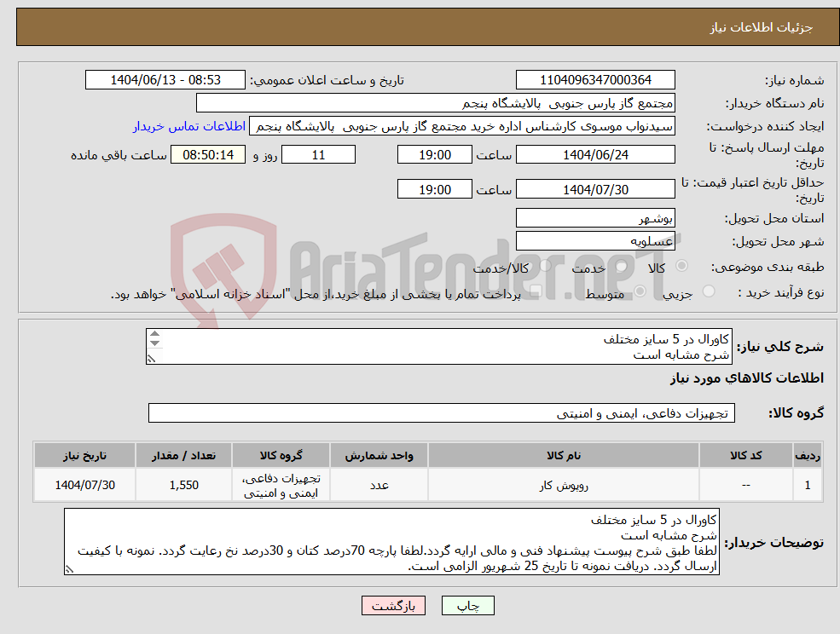Click the بازگشت button

pos(393,605)
